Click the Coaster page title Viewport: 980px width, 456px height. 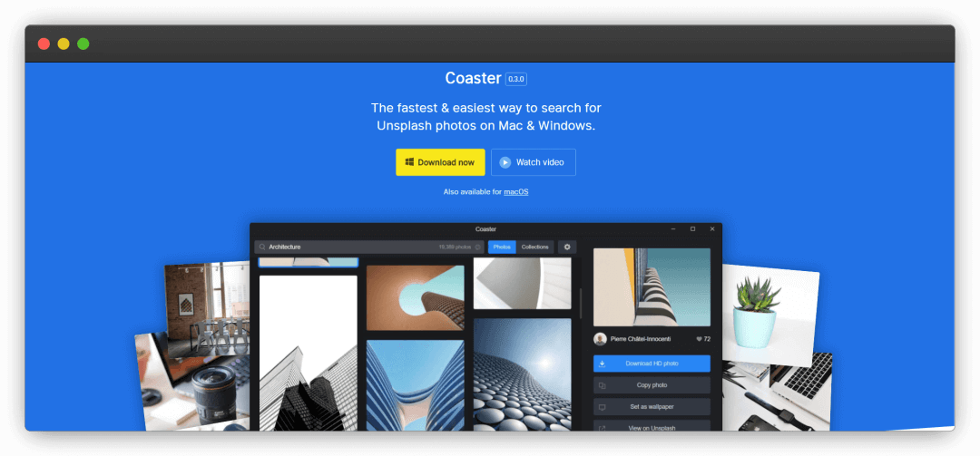473,78
